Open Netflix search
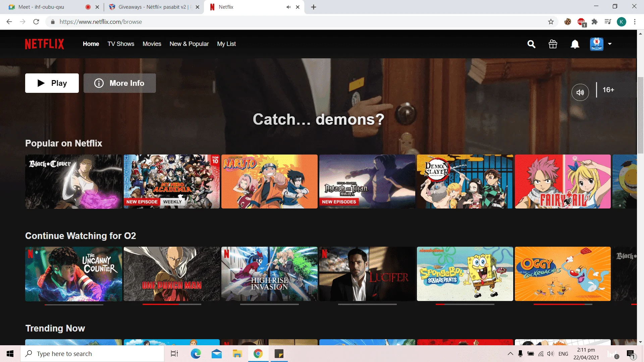The image size is (644, 362). click(x=531, y=44)
